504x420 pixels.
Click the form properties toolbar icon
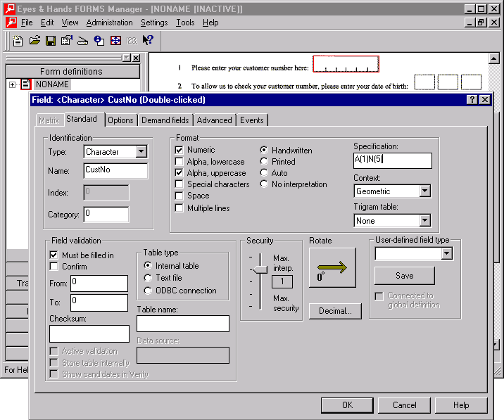tap(66, 41)
